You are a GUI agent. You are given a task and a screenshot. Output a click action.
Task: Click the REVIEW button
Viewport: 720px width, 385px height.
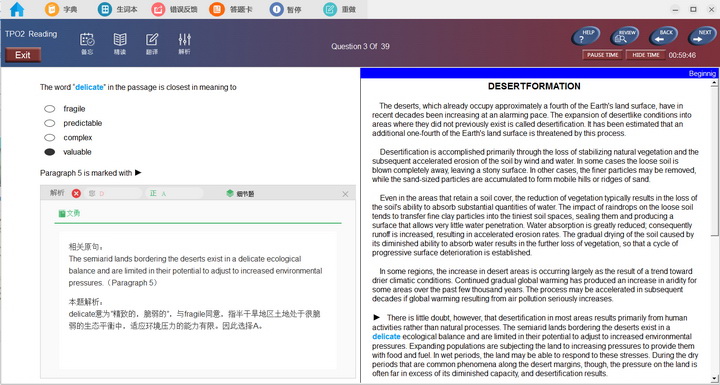[x=624, y=36]
